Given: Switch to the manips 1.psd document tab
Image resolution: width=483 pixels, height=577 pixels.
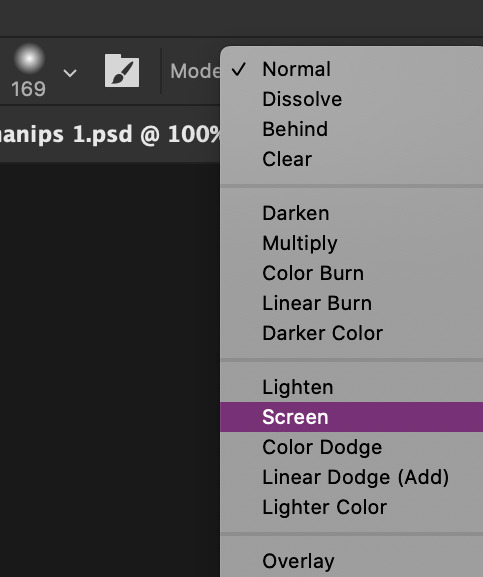Looking at the screenshot, I should point(110,134).
